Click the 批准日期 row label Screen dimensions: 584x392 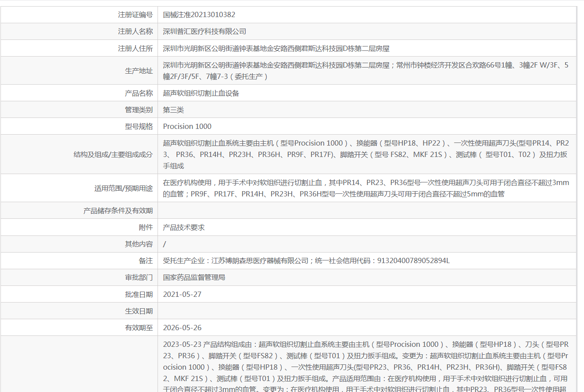coord(139,294)
